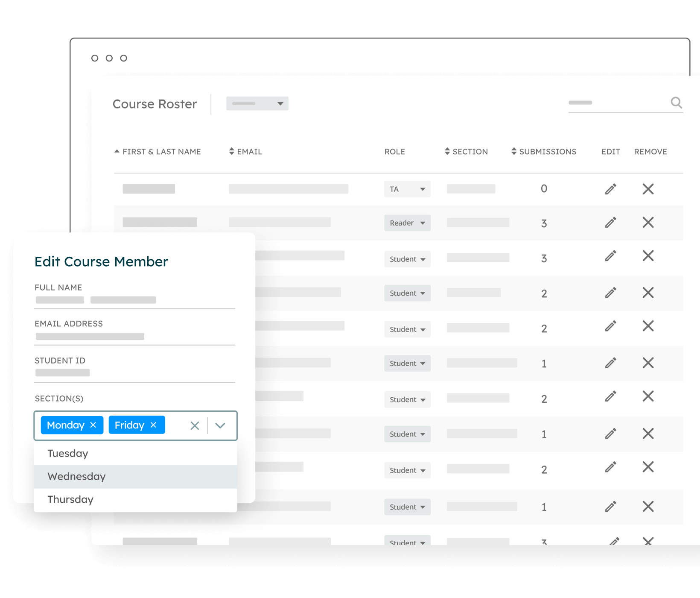Remove the Reader member with X icon
The image size is (700, 598).
click(648, 223)
